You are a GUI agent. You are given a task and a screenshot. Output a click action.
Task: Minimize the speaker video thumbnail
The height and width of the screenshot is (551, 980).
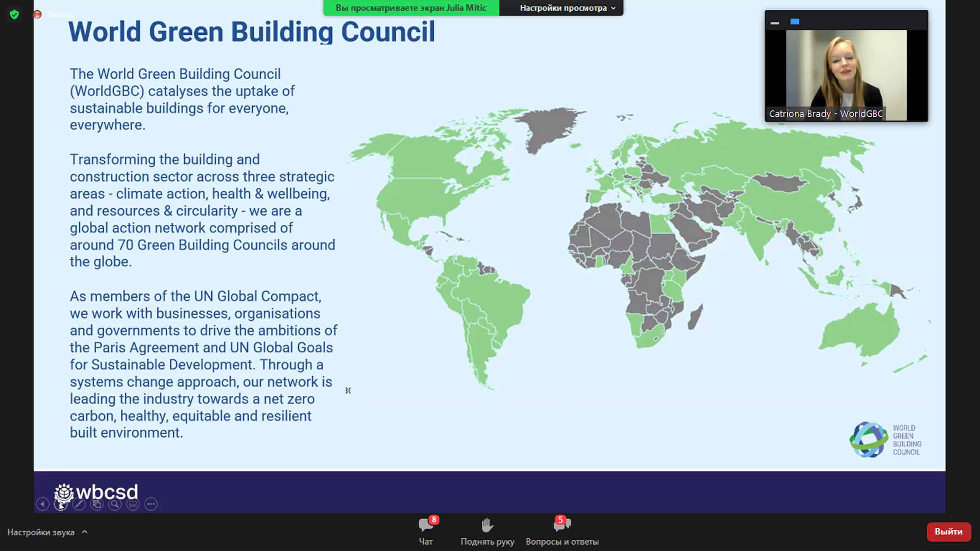(x=775, y=23)
